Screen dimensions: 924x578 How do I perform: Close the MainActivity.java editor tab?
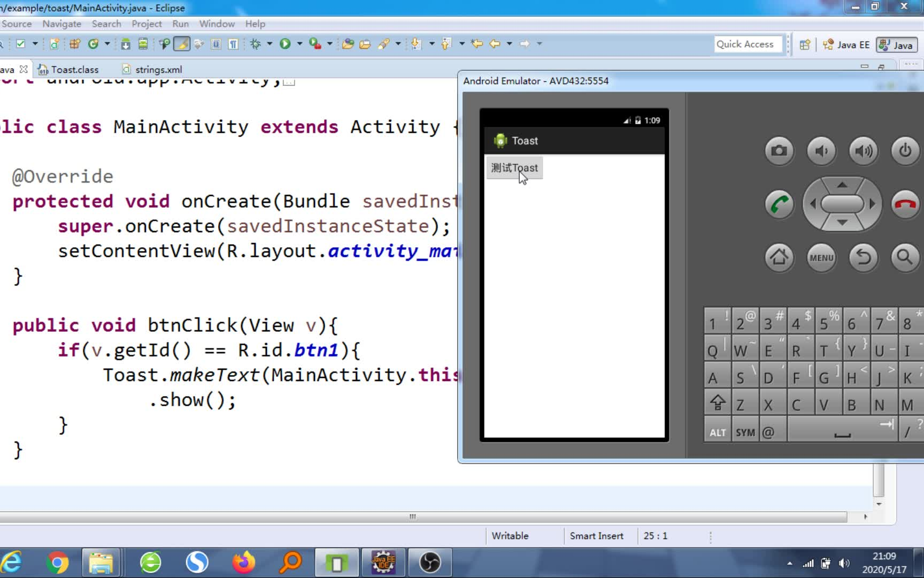pos(24,70)
